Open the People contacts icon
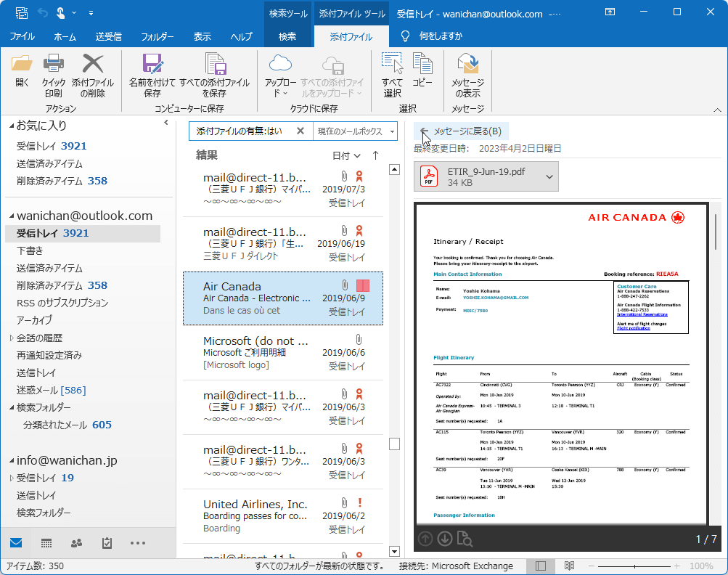 [x=77, y=543]
